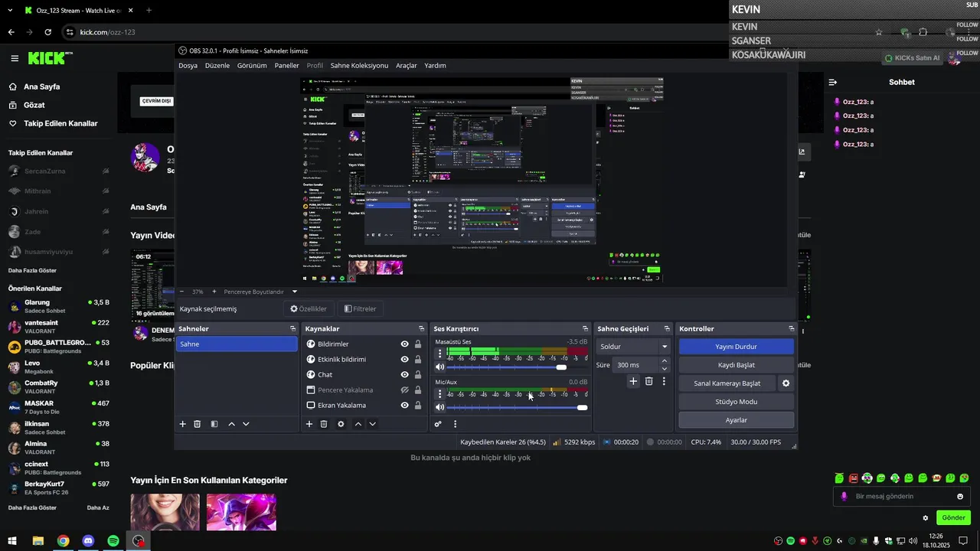Toggle lock on Bildirimler source
The height and width of the screenshot is (551, 980).
(418, 344)
